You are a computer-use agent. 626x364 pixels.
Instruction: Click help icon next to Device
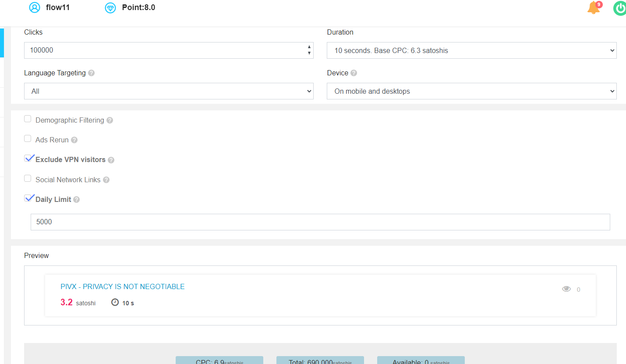click(x=354, y=73)
